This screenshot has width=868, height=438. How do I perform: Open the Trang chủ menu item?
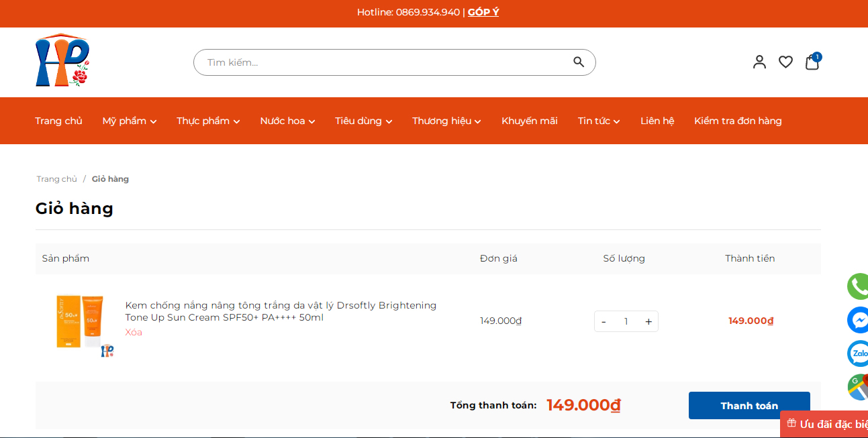pyautogui.click(x=58, y=121)
